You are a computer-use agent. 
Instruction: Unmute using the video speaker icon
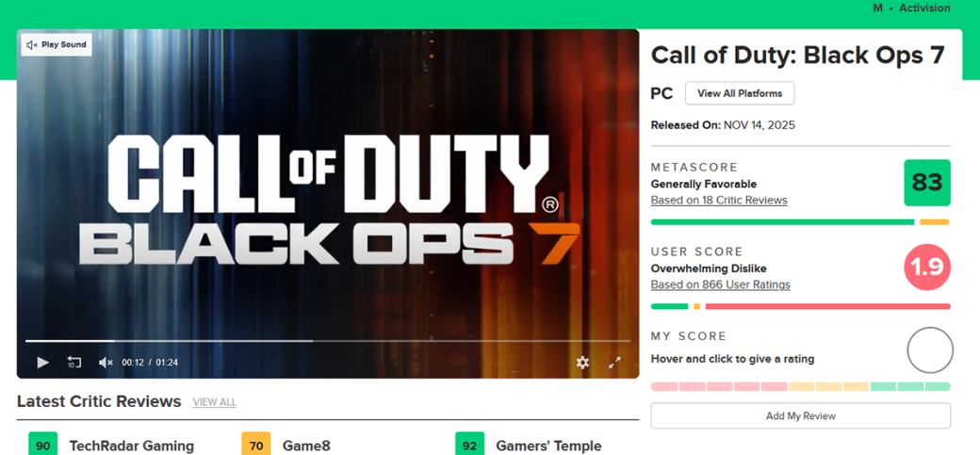click(x=106, y=363)
